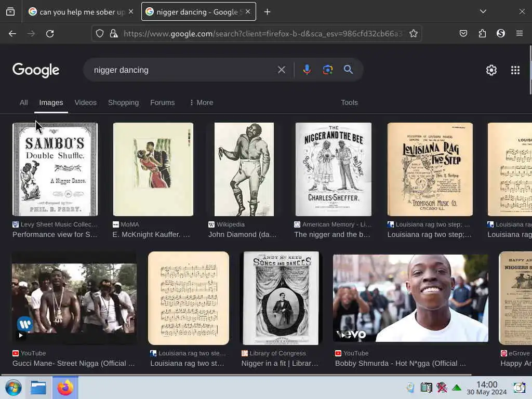The image size is (532, 399).
Task: Show site security lock information
Action: pyautogui.click(x=114, y=34)
